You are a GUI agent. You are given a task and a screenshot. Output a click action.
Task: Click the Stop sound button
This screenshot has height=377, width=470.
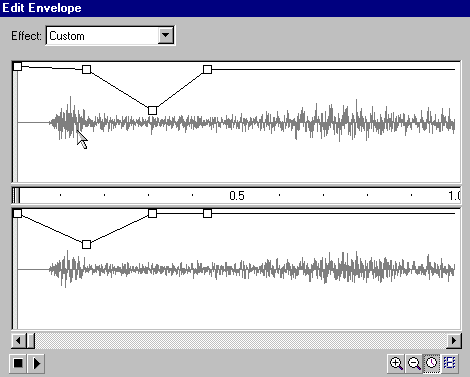(x=18, y=363)
